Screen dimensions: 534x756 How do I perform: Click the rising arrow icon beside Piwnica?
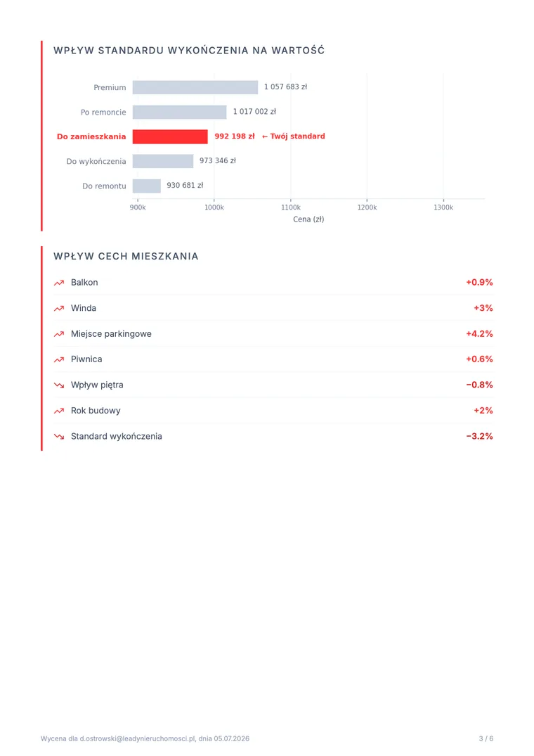coord(59,359)
